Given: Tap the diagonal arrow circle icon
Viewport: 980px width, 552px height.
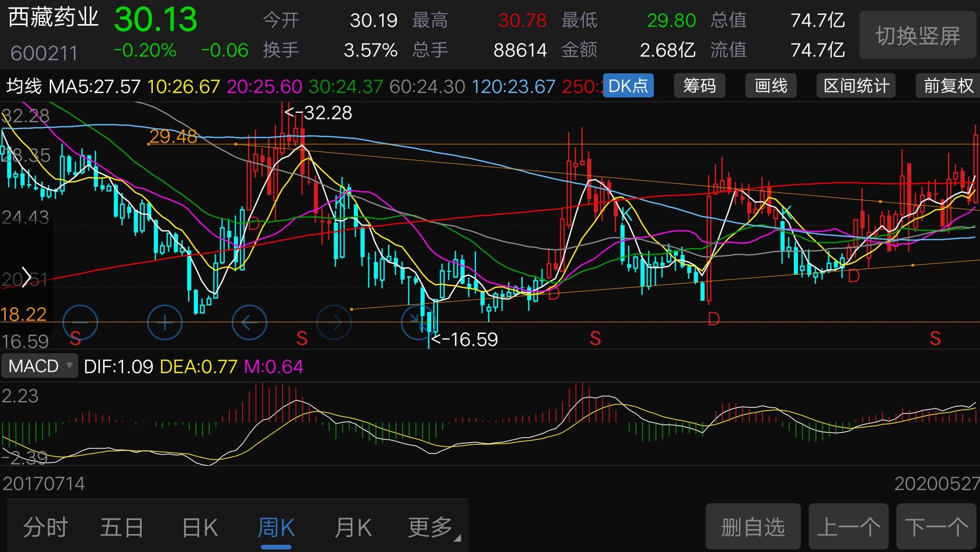Looking at the screenshot, I should point(418,322).
